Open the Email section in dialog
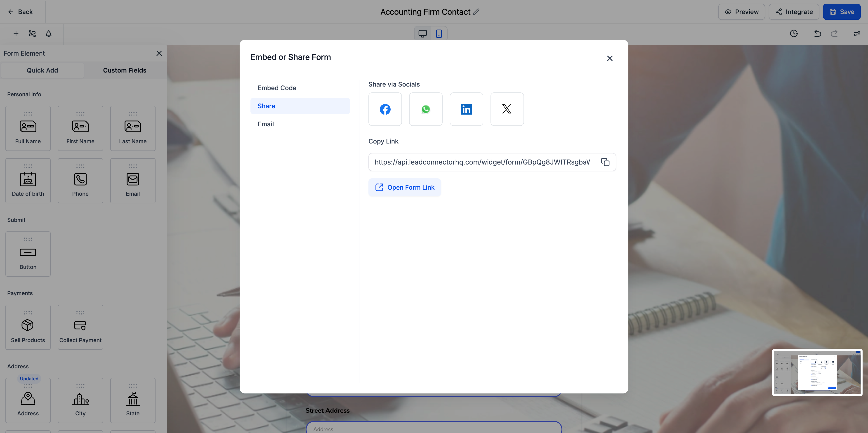Viewport: 868px width, 433px height. tap(300, 124)
